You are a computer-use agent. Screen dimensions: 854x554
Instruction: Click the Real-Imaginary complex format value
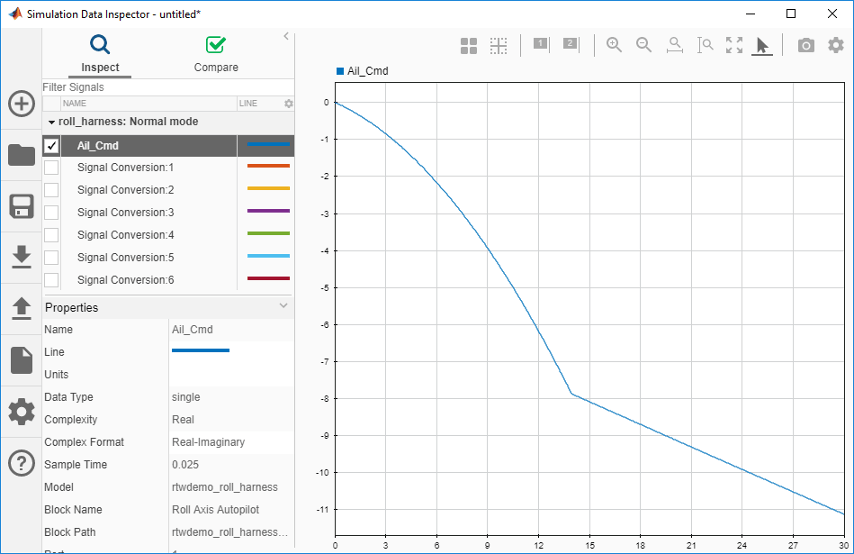point(208,442)
